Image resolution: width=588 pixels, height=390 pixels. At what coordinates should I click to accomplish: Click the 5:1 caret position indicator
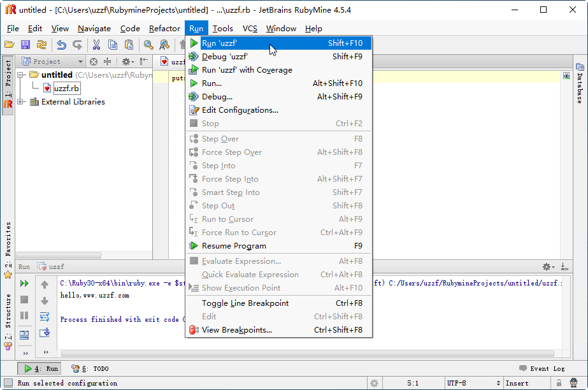(x=413, y=383)
